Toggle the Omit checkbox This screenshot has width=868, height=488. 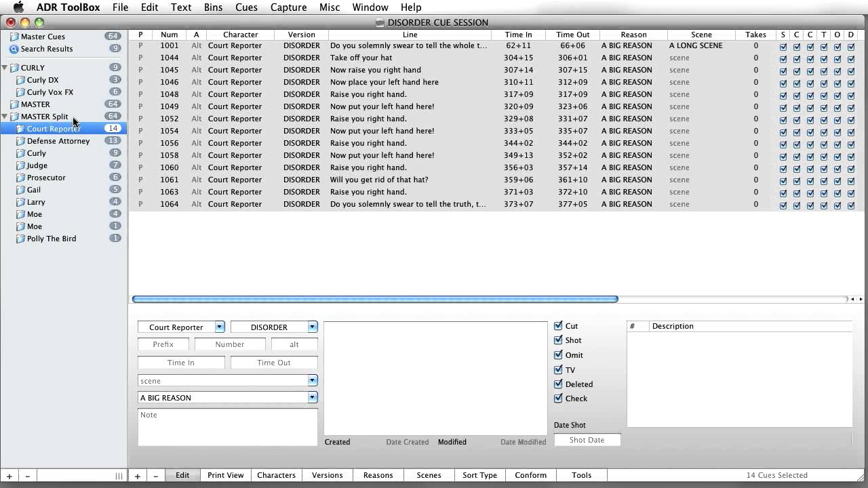click(558, 355)
